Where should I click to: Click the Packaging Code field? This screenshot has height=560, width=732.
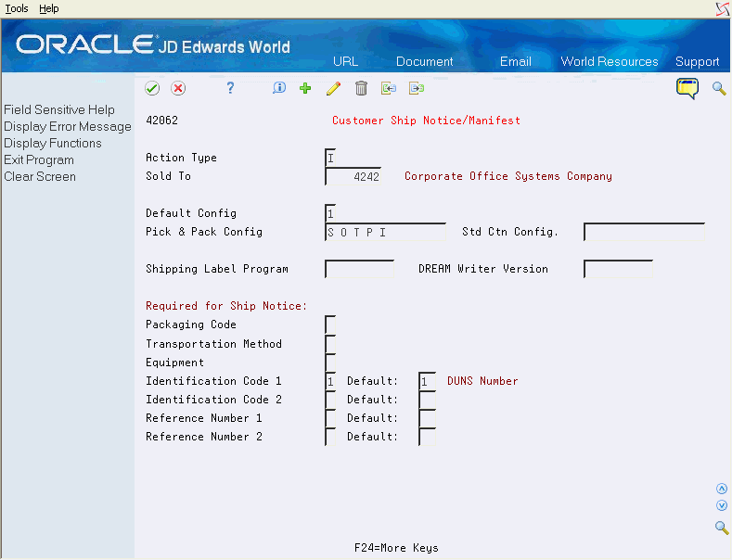[x=330, y=325]
